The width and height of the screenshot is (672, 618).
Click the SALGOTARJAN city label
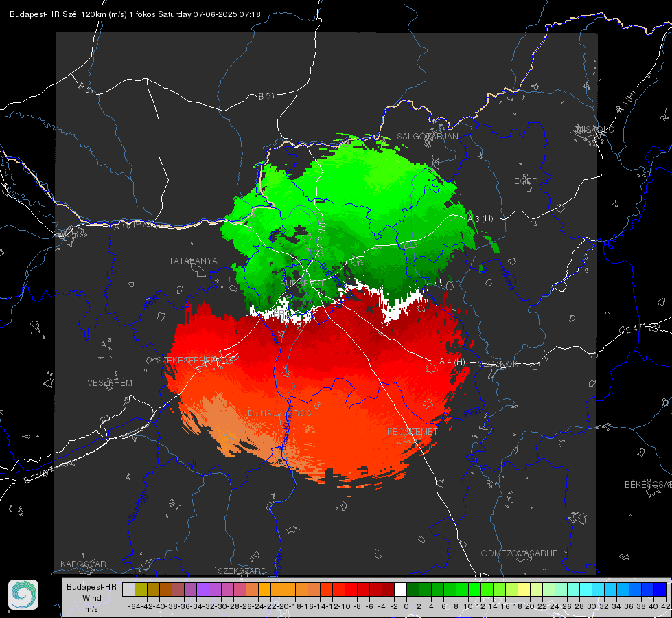point(427,137)
